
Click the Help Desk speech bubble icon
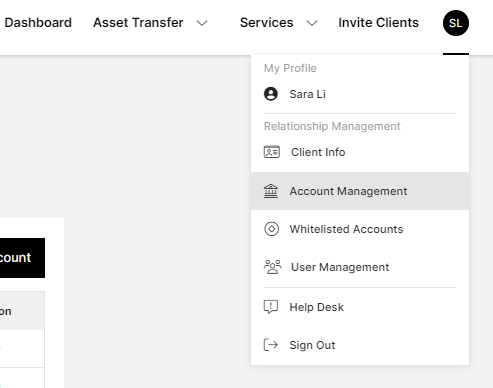click(271, 307)
